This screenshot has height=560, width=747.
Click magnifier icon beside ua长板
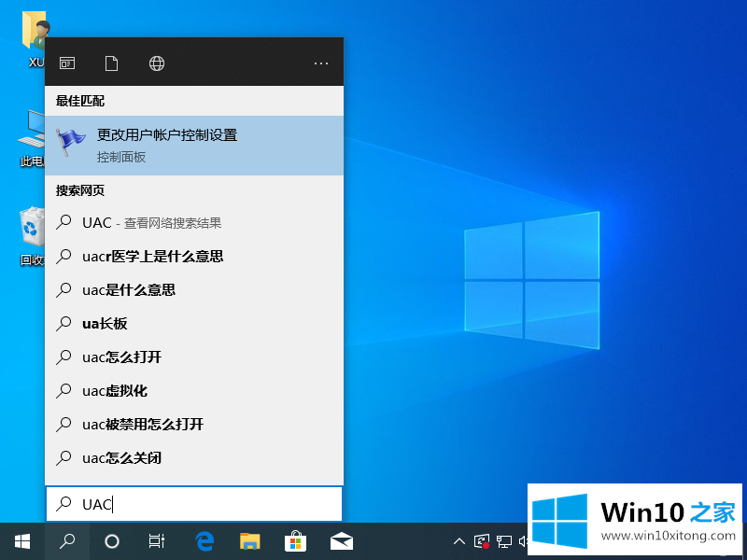pos(63,323)
